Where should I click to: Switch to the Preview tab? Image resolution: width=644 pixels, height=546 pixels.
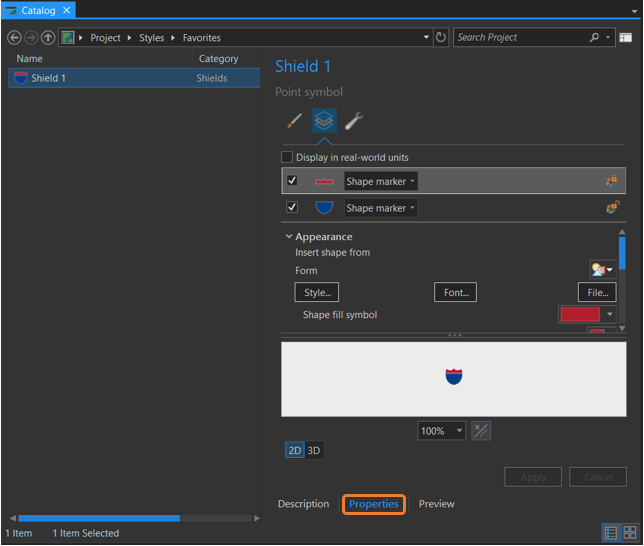pyautogui.click(x=437, y=504)
